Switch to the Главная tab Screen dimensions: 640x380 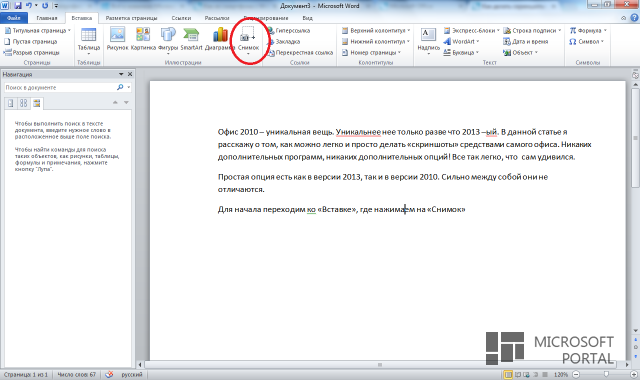click(47, 18)
